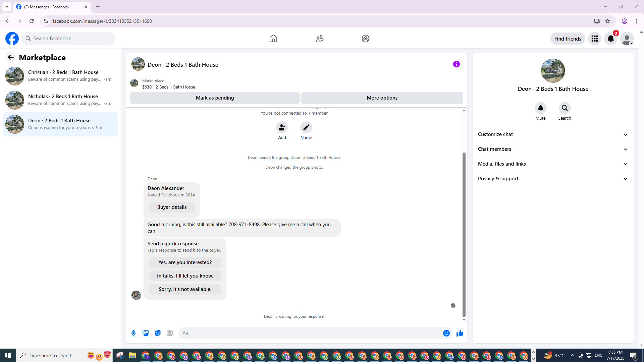The image size is (644, 362).
Task: Open the notifications bell
Action: pyautogui.click(x=611, y=39)
